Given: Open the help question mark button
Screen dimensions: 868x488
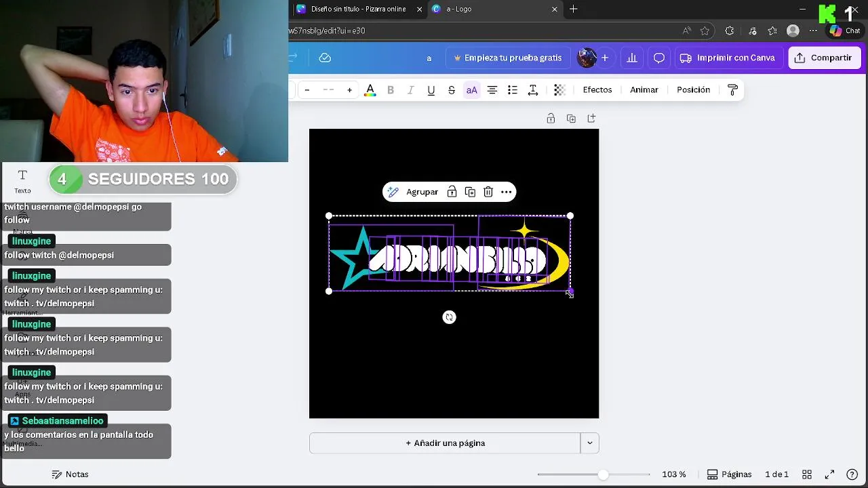Looking at the screenshot, I should click(852, 474).
